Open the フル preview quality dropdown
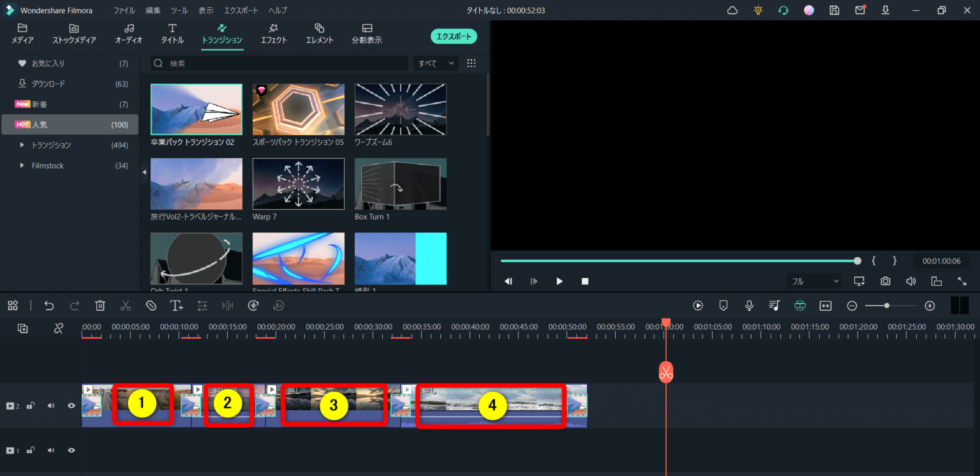The width and height of the screenshot is (980, 476). (815, 281)
